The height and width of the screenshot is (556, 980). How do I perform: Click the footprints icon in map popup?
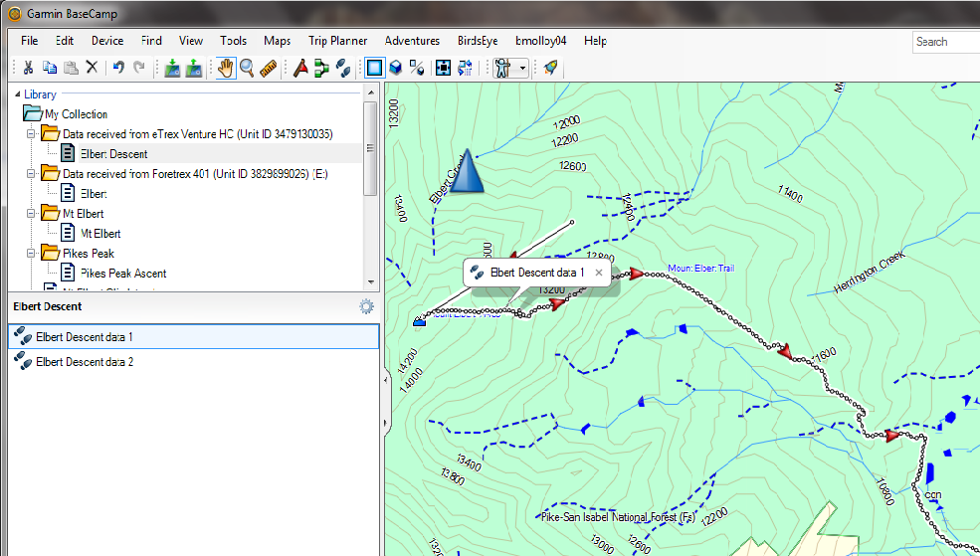click(x=477, y=273)
